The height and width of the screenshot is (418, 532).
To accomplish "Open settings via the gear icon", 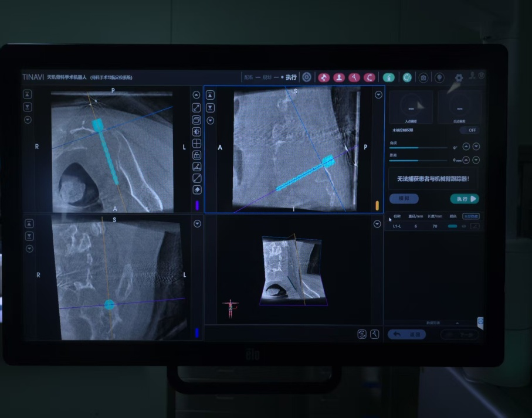I will (459, 77).
